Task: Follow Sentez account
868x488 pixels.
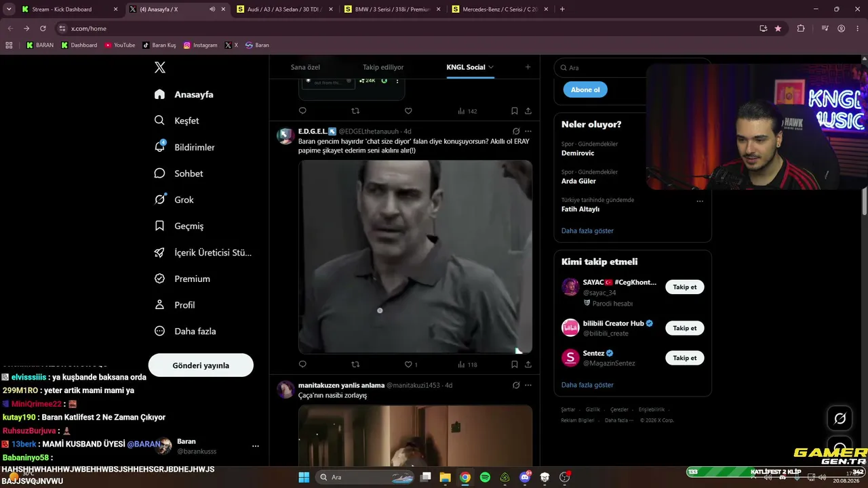Action: click(x=685, y=358)
